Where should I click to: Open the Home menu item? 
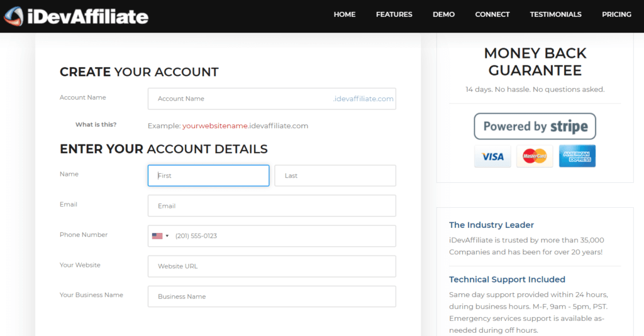(x=345, y=14)
